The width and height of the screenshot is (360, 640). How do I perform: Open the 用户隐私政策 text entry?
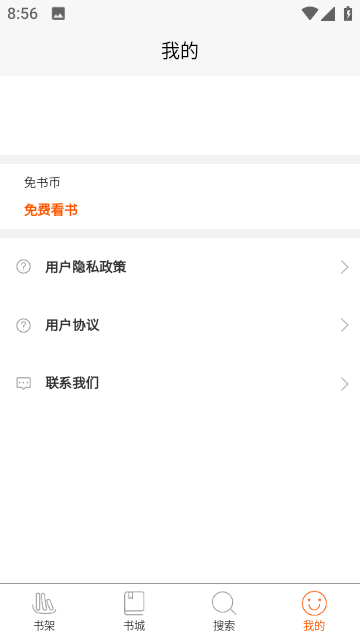coord(85,267)
